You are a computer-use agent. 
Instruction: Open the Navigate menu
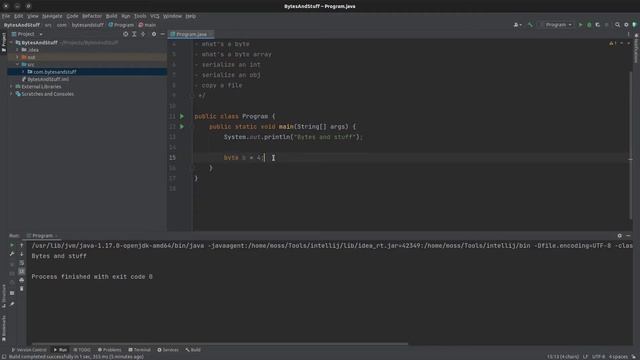click(52, 16)
